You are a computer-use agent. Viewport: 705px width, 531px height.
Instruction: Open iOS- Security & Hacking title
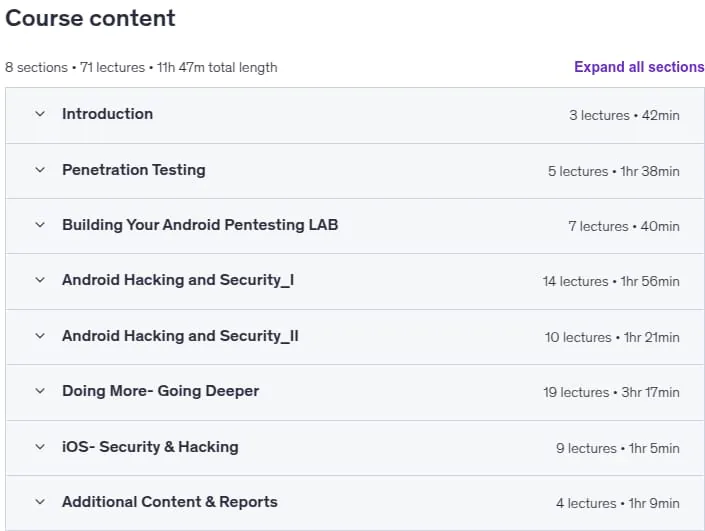[150, 447]
